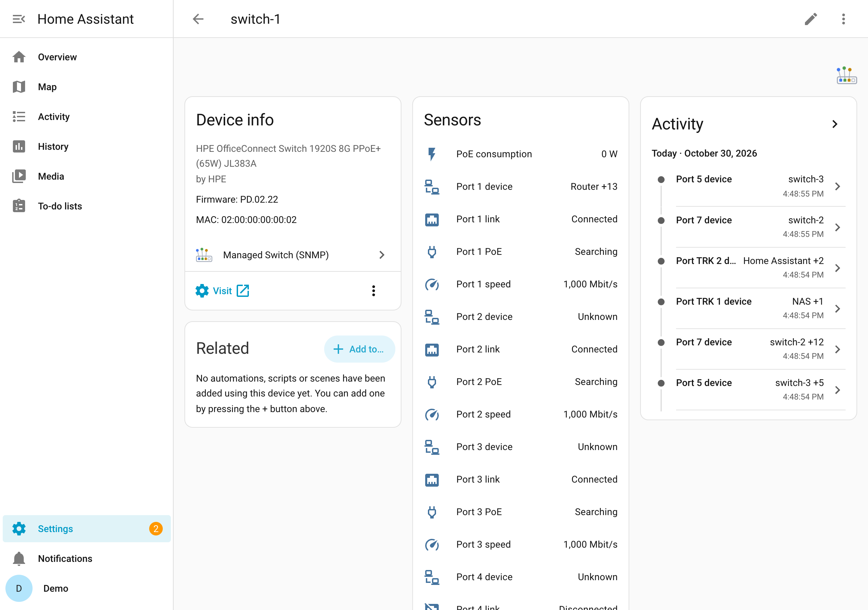868x610 pixels.
Task: Expand Port 5 device switch-3 4:48:55 entry
Action: coord(837,186)
